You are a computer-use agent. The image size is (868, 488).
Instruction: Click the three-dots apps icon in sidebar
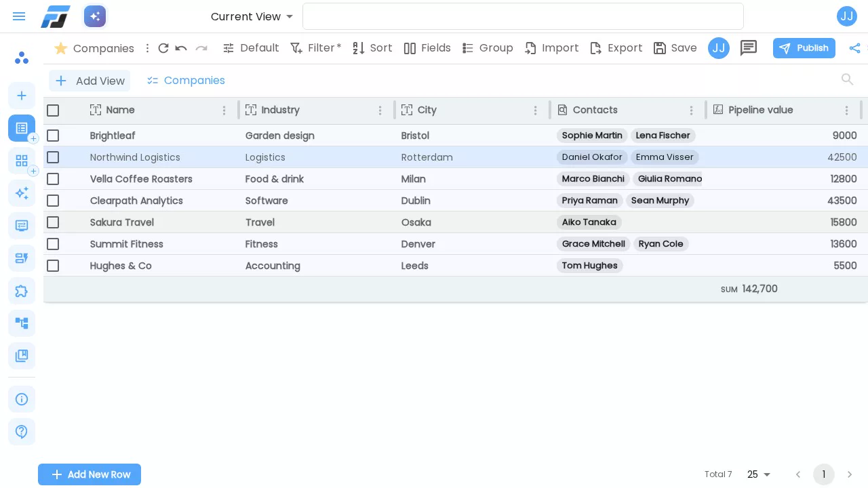pos(22,58)
